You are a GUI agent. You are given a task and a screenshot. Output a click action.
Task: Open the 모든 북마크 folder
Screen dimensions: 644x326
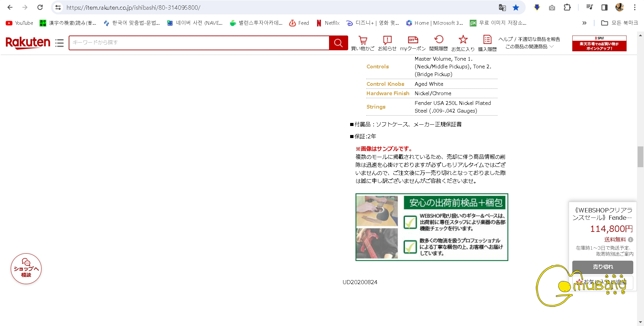[x=620, y=23]
